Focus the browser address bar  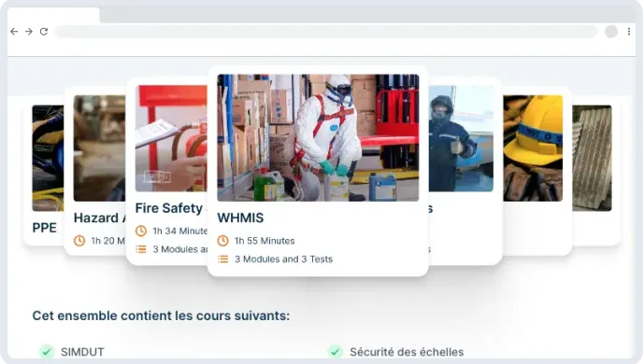coord(326,32)
